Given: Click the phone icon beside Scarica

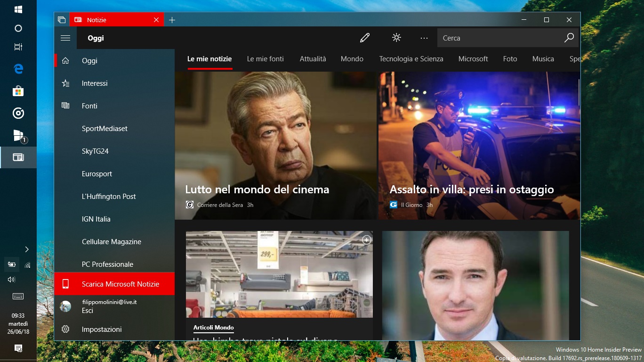Looking at the screenshot, I should coord(65,284).
